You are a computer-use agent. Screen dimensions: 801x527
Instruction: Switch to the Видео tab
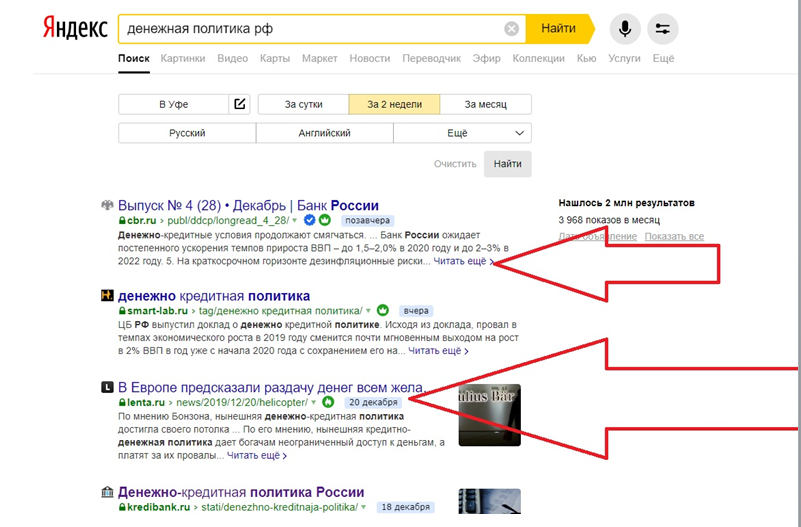[x=232, y=59]
